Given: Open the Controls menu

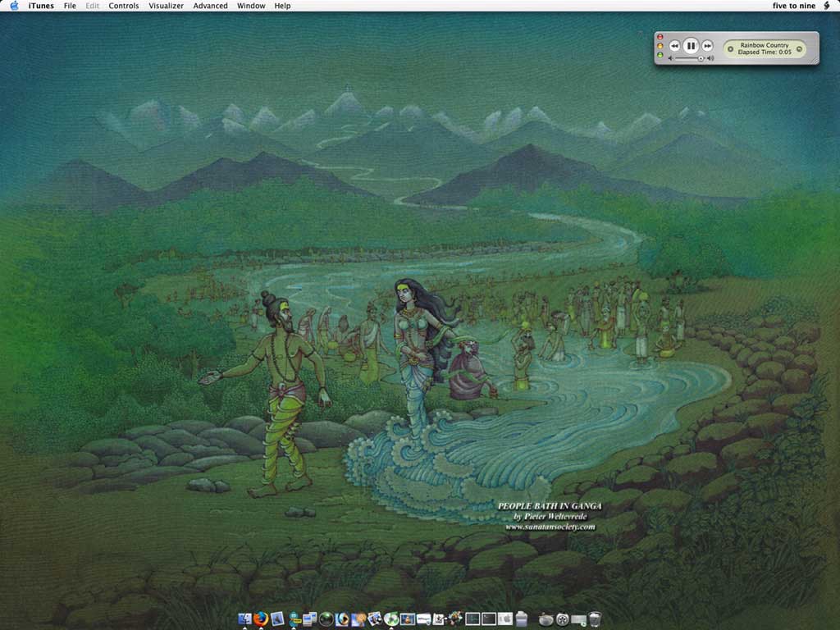Looking at the screenshot, I should tap(124, 6).
